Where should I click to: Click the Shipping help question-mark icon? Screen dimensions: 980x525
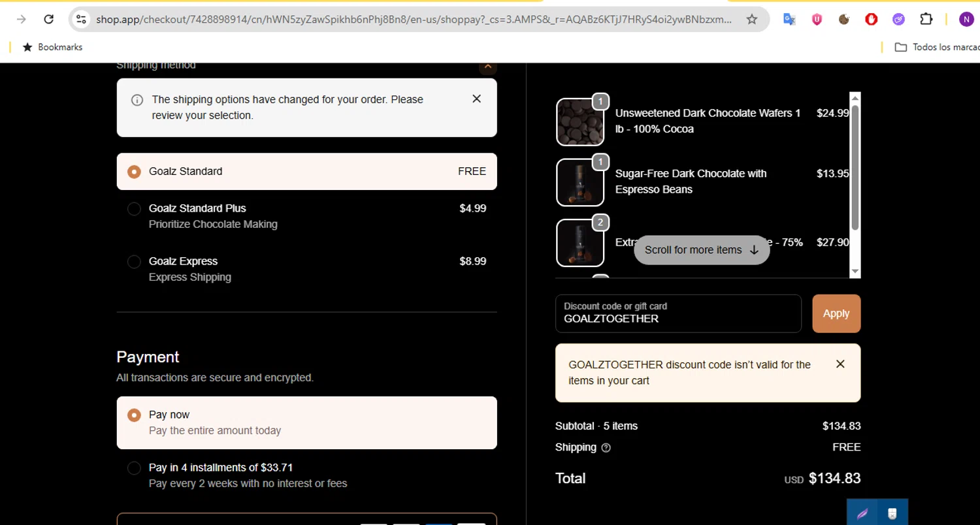click(606, 448)
